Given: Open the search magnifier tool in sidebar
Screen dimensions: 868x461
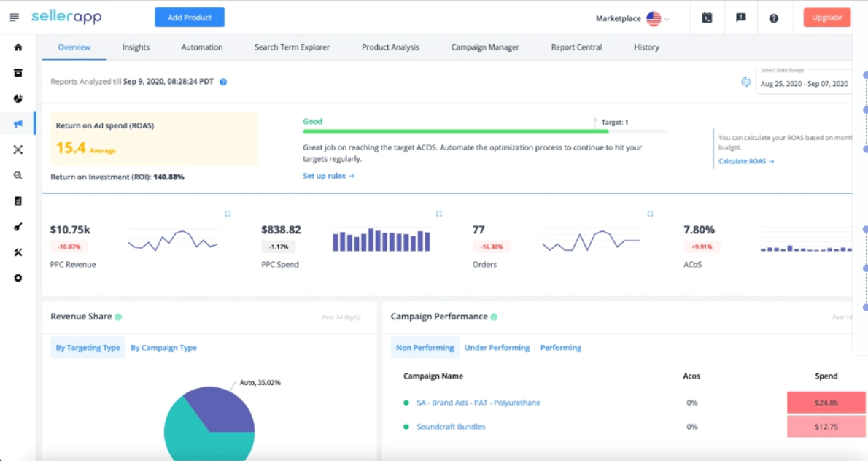Looking at the screenshot, I should pyautogui.click(x=18, y=175).
